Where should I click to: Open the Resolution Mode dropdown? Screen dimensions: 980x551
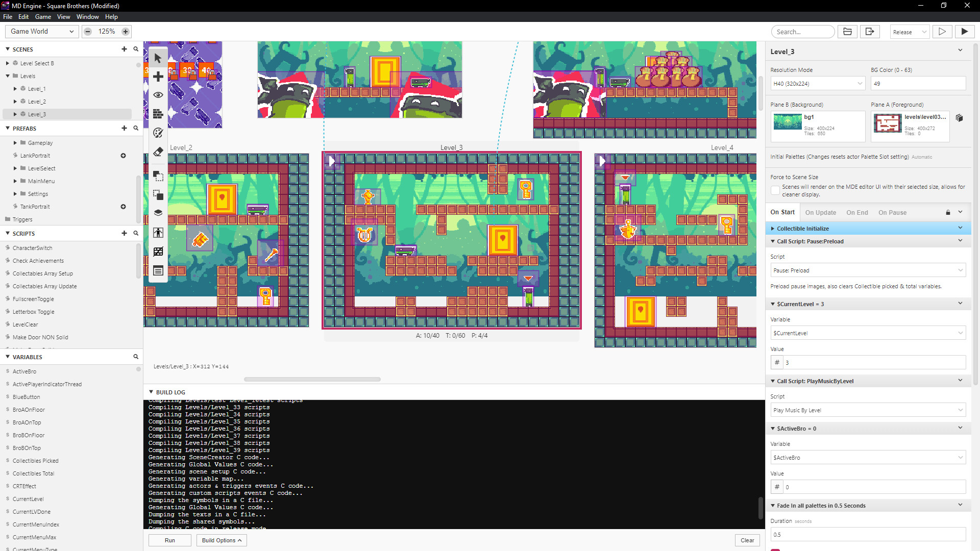click(817, 83)
